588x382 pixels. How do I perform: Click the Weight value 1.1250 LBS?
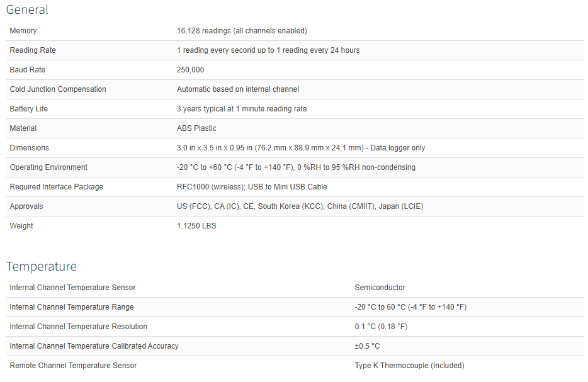(x=196, y=226)
